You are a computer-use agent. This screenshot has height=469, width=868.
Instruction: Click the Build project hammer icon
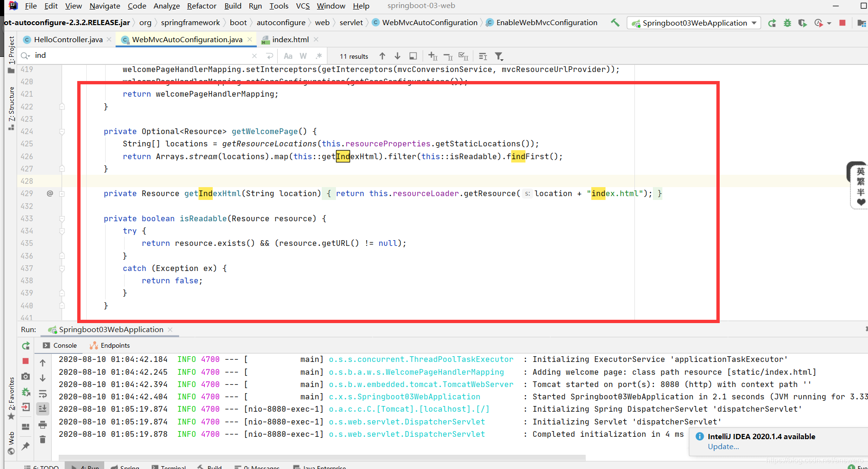tap(615, 22)
